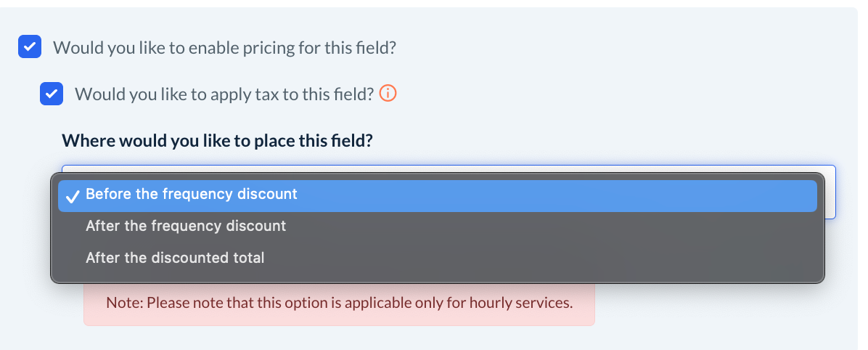This screenshot has height=350, width=868.
Task: Click the orange tax info icon
Action: click(x=389, y=94)
